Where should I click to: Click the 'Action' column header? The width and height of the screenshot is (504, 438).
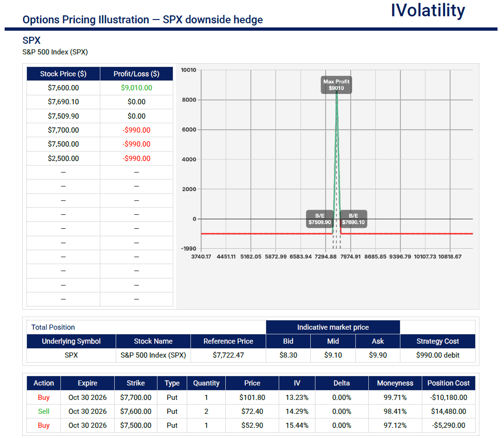click(x=44, y=383)
